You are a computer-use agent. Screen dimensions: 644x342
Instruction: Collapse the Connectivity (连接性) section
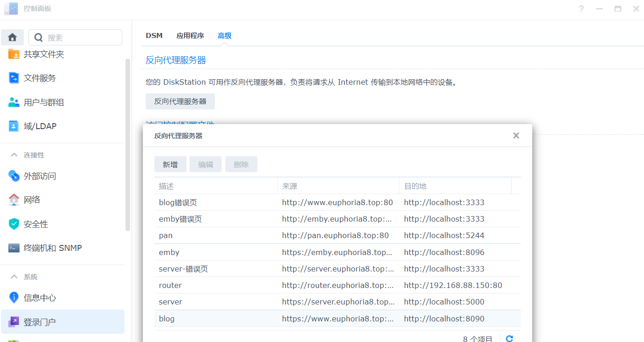[x=14, y=155]
